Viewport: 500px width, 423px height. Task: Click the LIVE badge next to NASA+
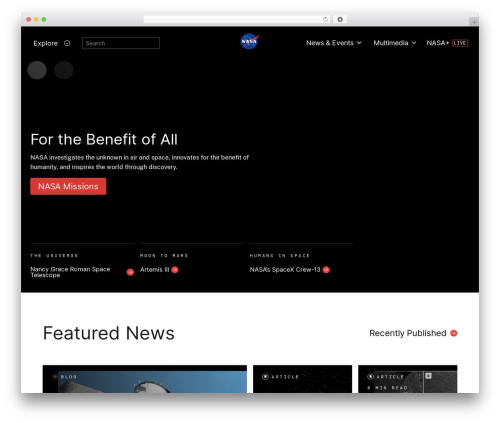pyautogui.click(x=460, y=43)
